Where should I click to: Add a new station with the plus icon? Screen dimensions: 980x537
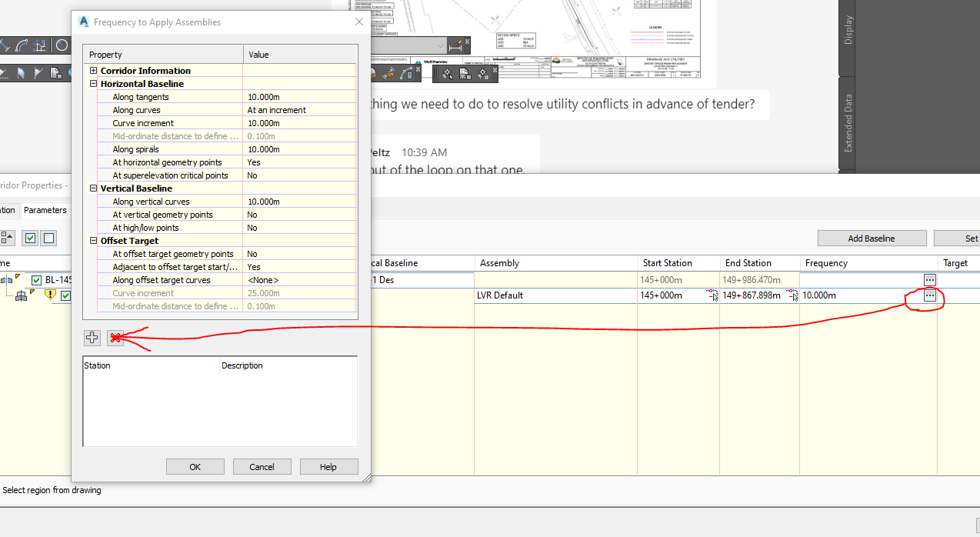pos(92,337)
